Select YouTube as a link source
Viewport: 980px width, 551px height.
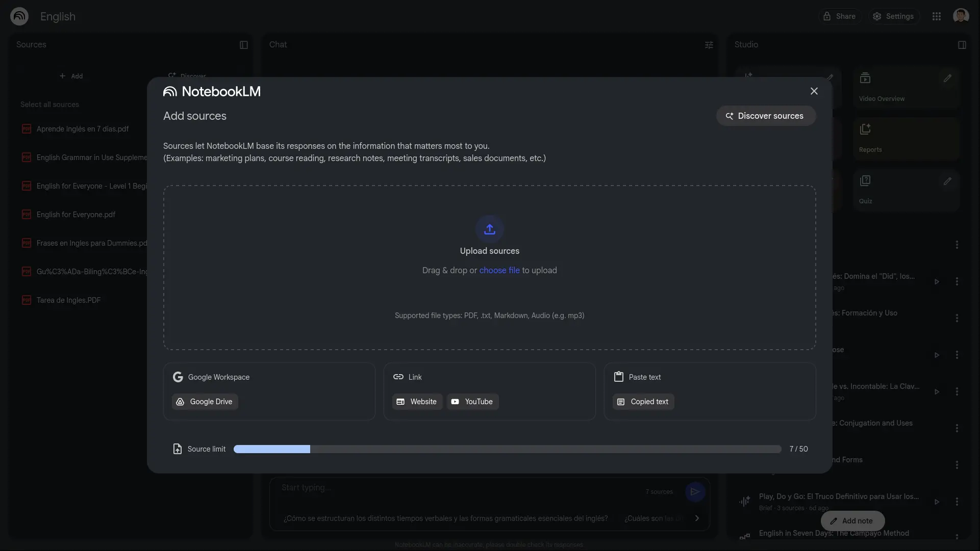pyautogui.click(x=472, y=401)
